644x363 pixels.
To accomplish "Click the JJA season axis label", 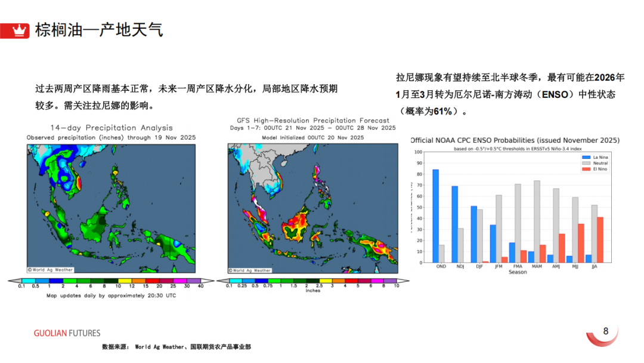I will pos(595,266).
